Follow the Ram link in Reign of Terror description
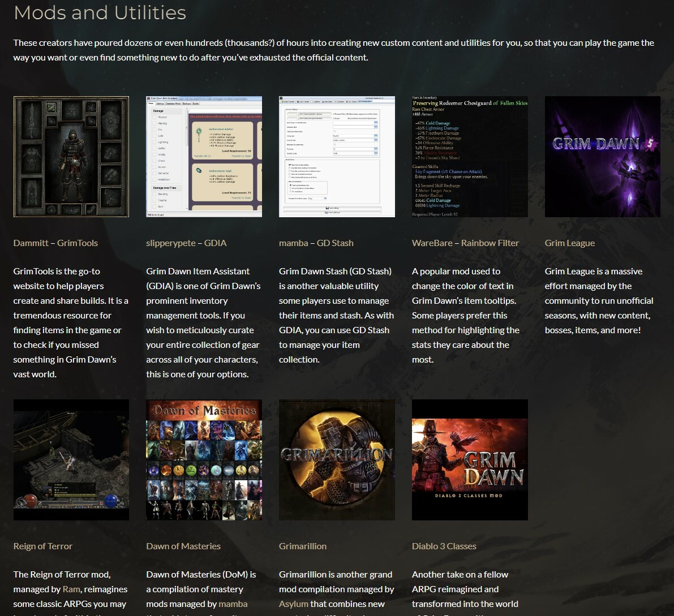Screen dimensions: 674x616 point(71,589)
